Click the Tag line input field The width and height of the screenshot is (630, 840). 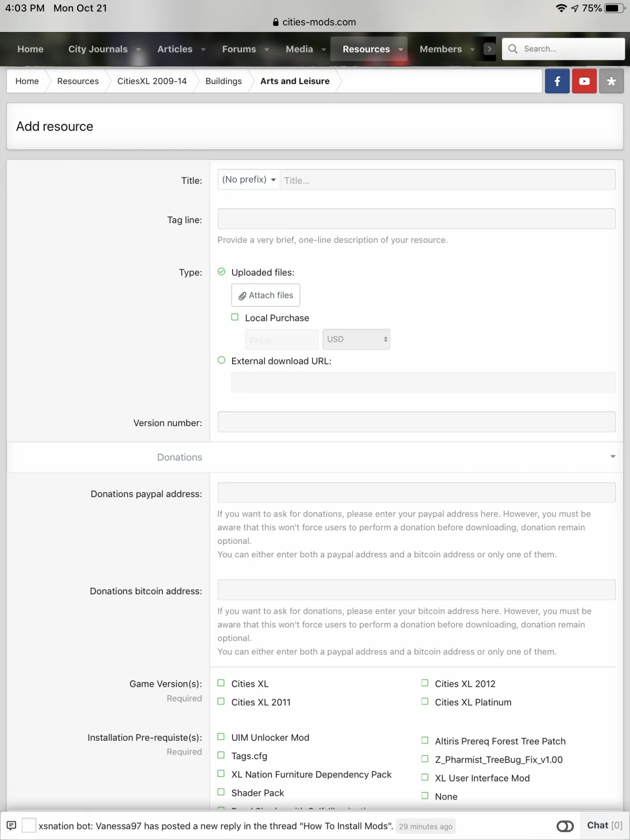pos(416,219)
